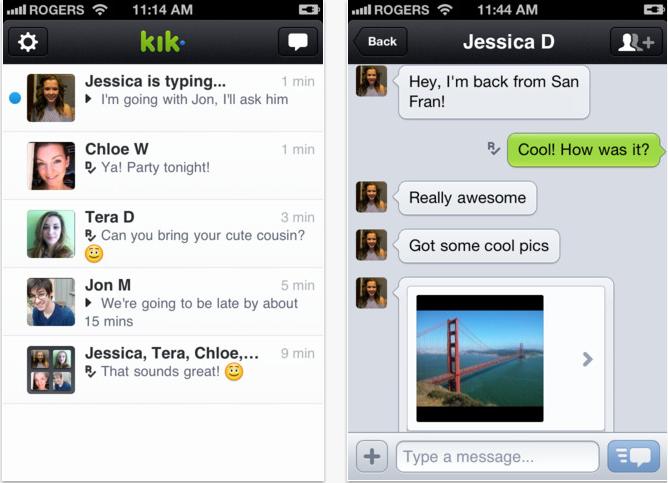
Task: Expand the photo with the chevron arrow
Action: [588, 359]
